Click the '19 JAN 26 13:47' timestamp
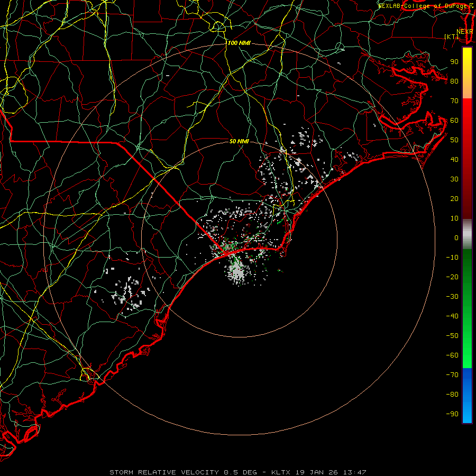This screenshot has height=476, width=476. [331, 472]
